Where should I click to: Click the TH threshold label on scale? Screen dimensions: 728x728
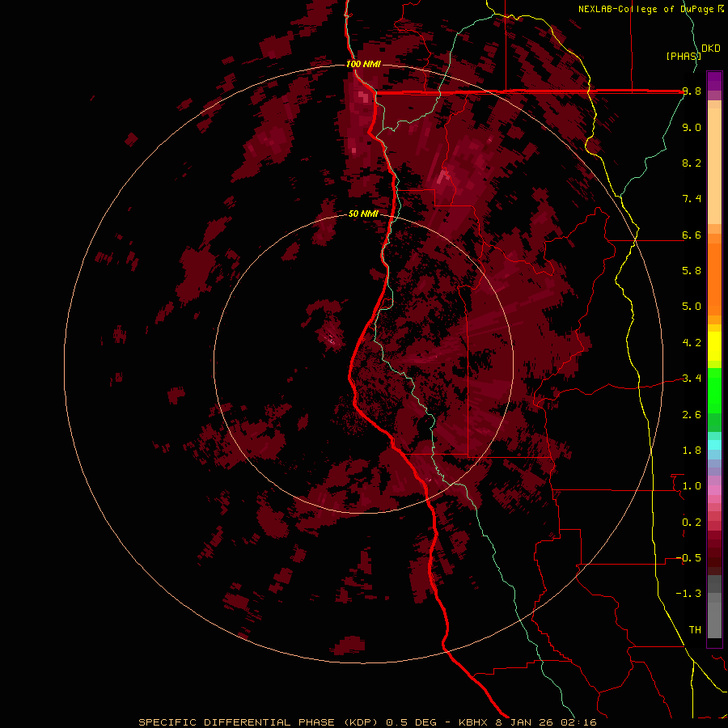(695, 630)
